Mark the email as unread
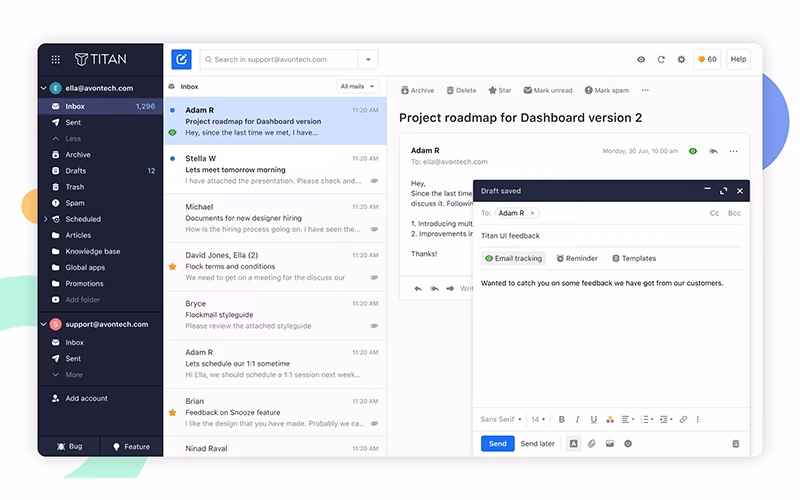 [548, 91]
